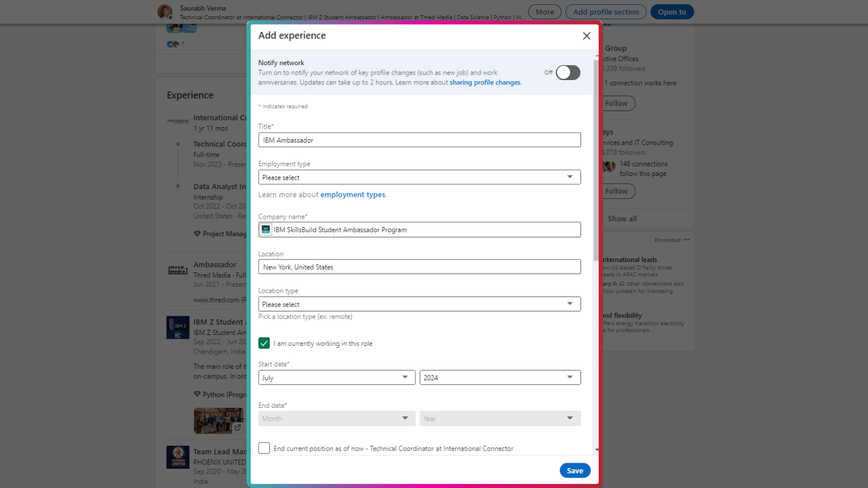The image size is (868, 488).
Task: Follow the employment types link
Action: tap(353, 195)
